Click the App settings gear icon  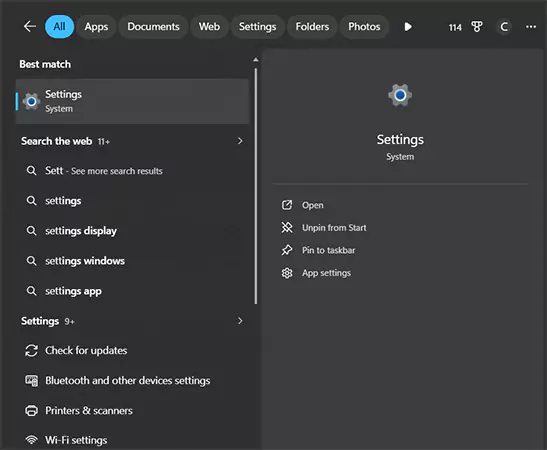287,273
